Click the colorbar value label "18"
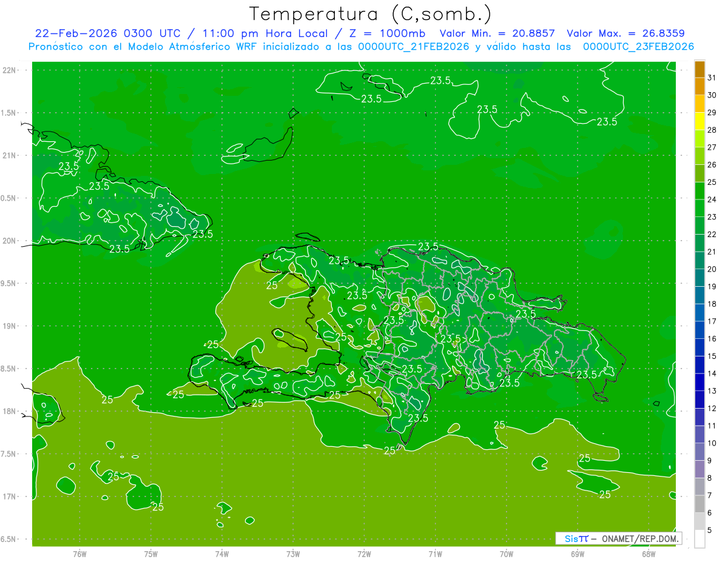The height and width of the screenshot is (562, 728). pos(712,304)
